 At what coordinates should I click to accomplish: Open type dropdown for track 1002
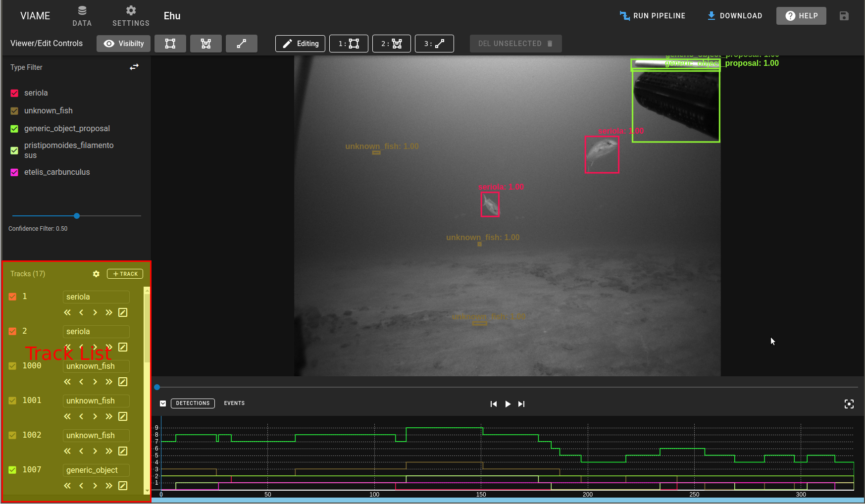coord(96,435)
